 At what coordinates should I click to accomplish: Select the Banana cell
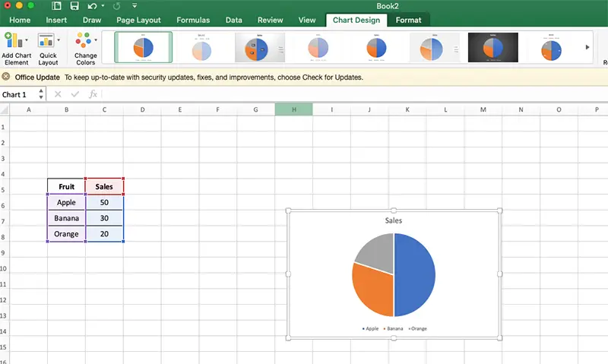pyautogui.click(x=66, y=218)
